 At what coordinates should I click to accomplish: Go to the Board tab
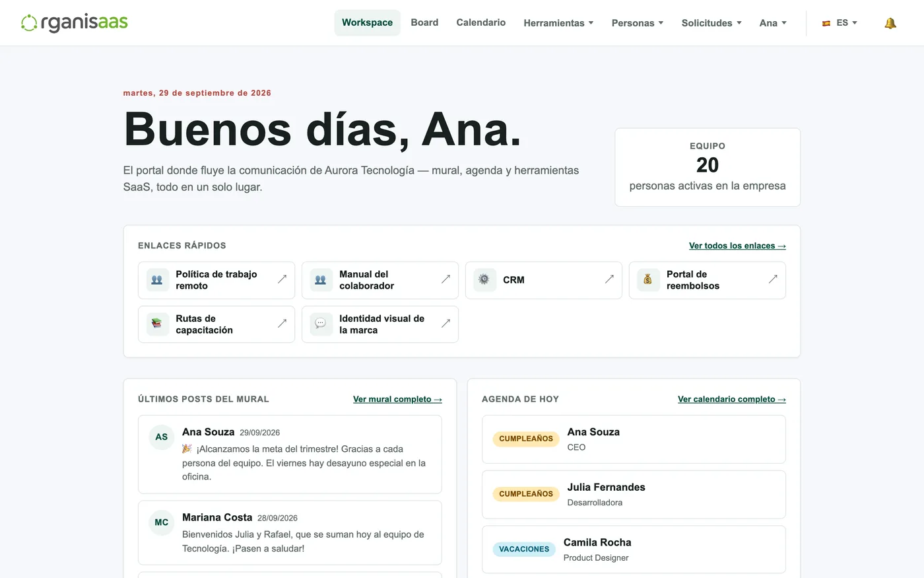(x=424, y=22)
